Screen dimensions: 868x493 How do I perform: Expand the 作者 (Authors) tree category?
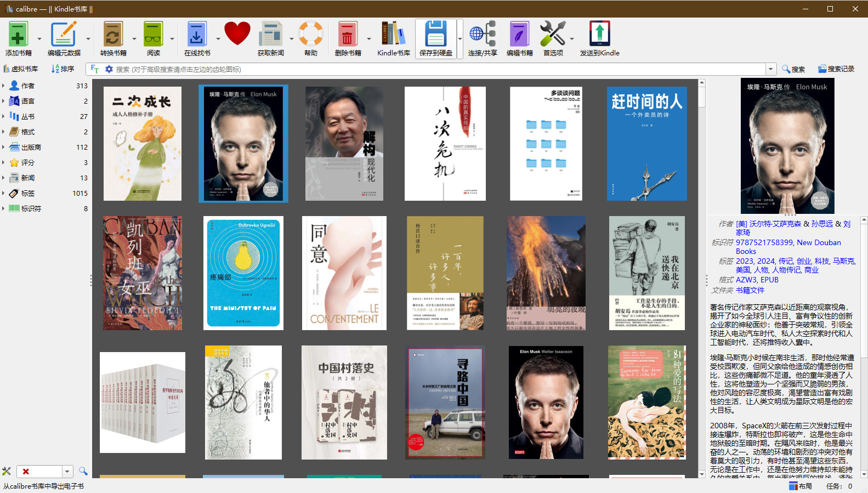click(x=3, y=86)
